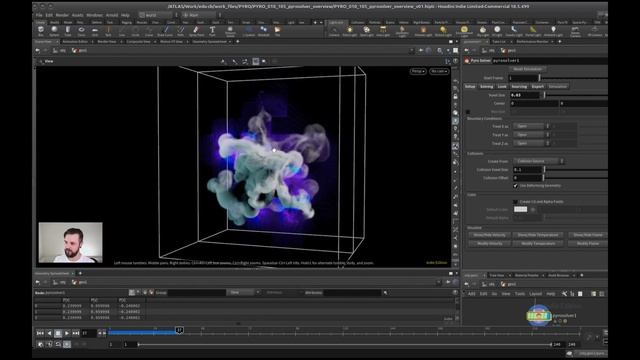Open the File menu
The width and height of the screenshot is (640, 360).
coord(39,15)
